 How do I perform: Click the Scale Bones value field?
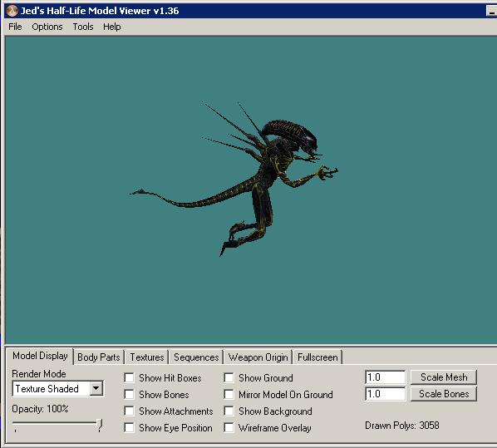point(385,394)
